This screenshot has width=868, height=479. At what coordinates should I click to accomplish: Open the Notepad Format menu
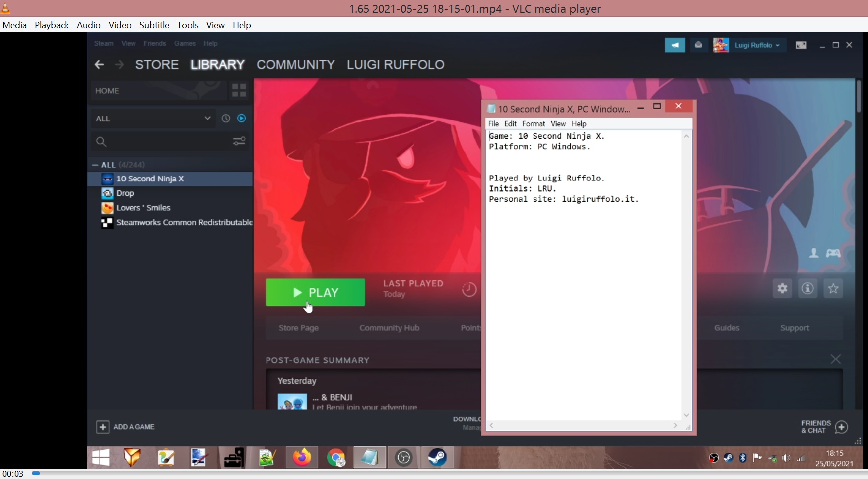[534, 124]
